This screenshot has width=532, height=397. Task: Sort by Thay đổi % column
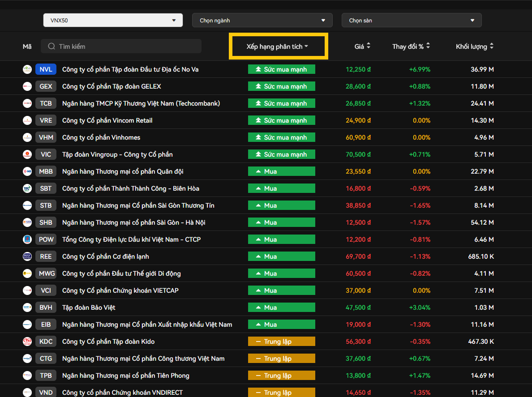(411, 47)
